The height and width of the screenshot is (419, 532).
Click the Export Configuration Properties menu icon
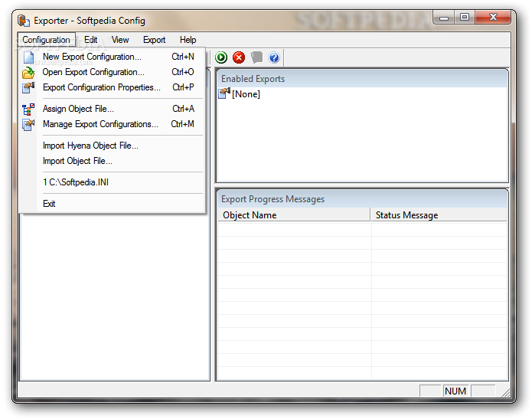[28, 87]
